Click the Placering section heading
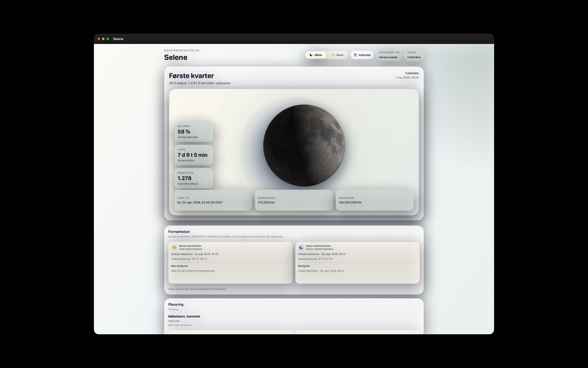The width and height of the screenshot is (588, 368). pyautogui.click(x=176, y=304)
